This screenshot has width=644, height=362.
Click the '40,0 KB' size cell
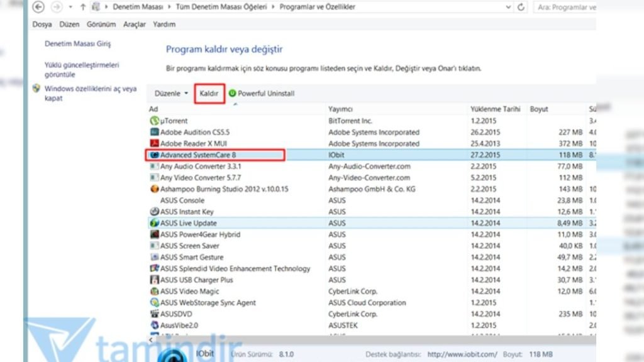[570, 246]
